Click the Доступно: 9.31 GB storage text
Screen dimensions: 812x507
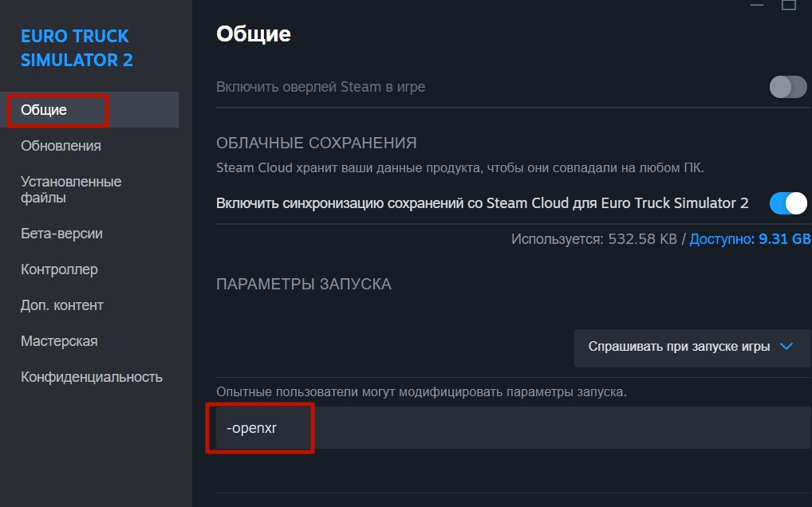(749, 239)
